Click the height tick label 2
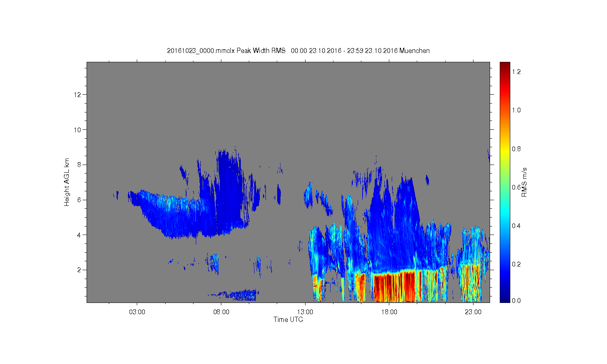This screenshot has height=364, width=607. tap(79, 270)
